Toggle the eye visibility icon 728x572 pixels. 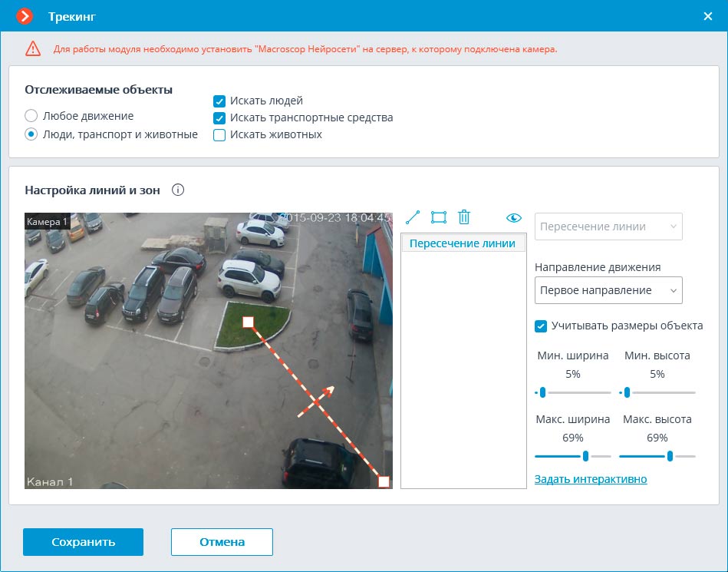point(514,218)
